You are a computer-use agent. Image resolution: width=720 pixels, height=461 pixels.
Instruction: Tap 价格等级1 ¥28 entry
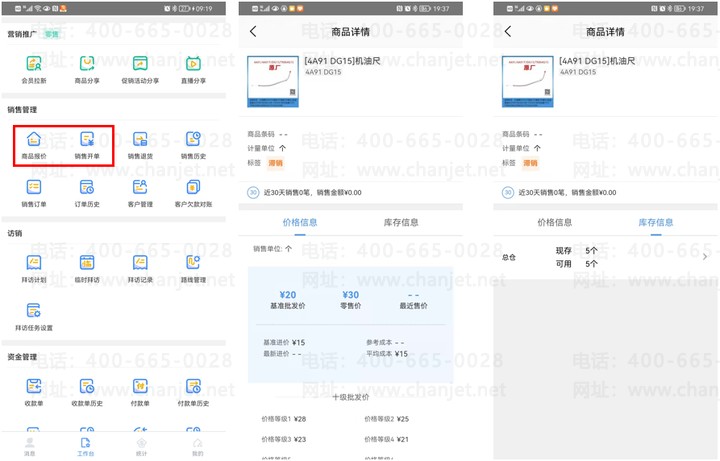click(284, 419)
